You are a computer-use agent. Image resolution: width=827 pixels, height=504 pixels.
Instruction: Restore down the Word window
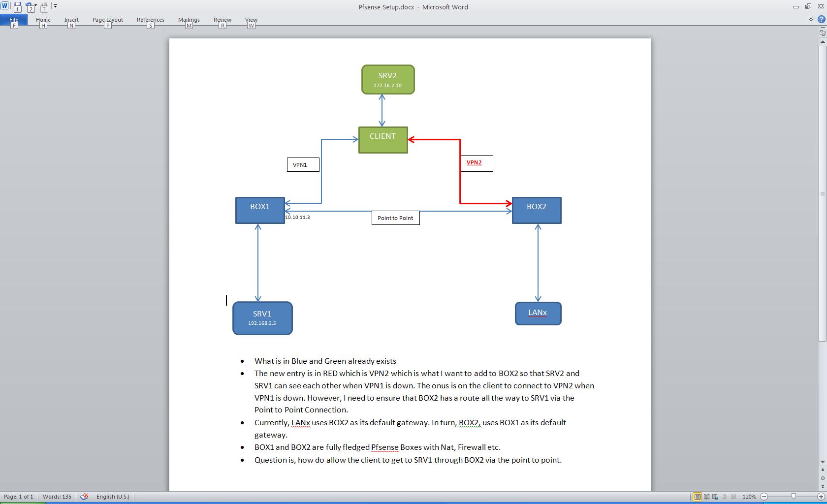click(x=808, y=6)
